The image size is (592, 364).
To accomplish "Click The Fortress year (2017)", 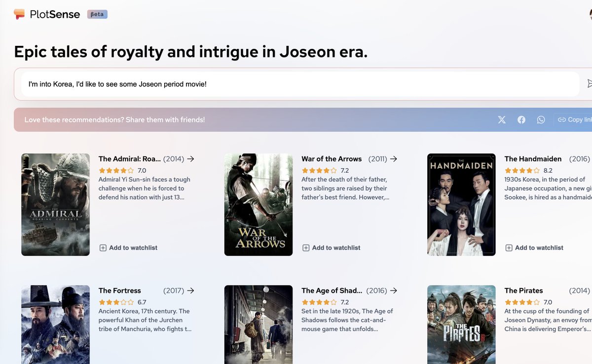I will point(174,291).
